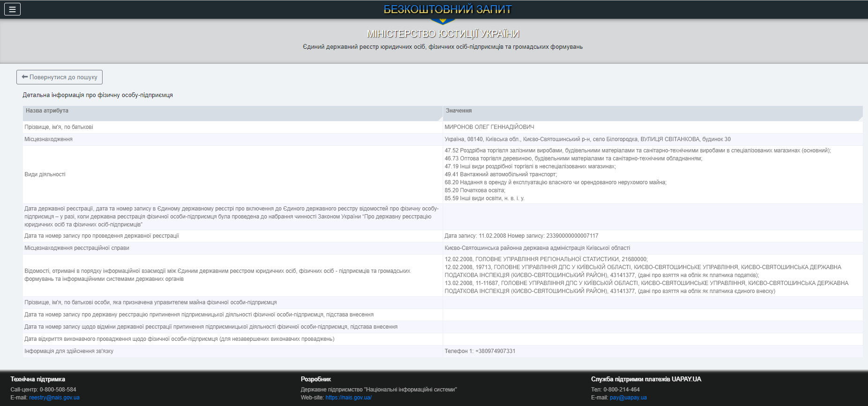Click the МІНІСТЕРСТВО ЮСТИЦІЇ УКРАЇНИ heading
The width and height of the screenshot is (868, 406).
[x=443, y=34]
